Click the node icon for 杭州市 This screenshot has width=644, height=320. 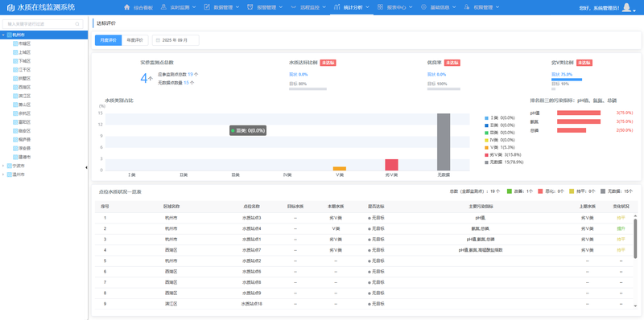(10, 35)
